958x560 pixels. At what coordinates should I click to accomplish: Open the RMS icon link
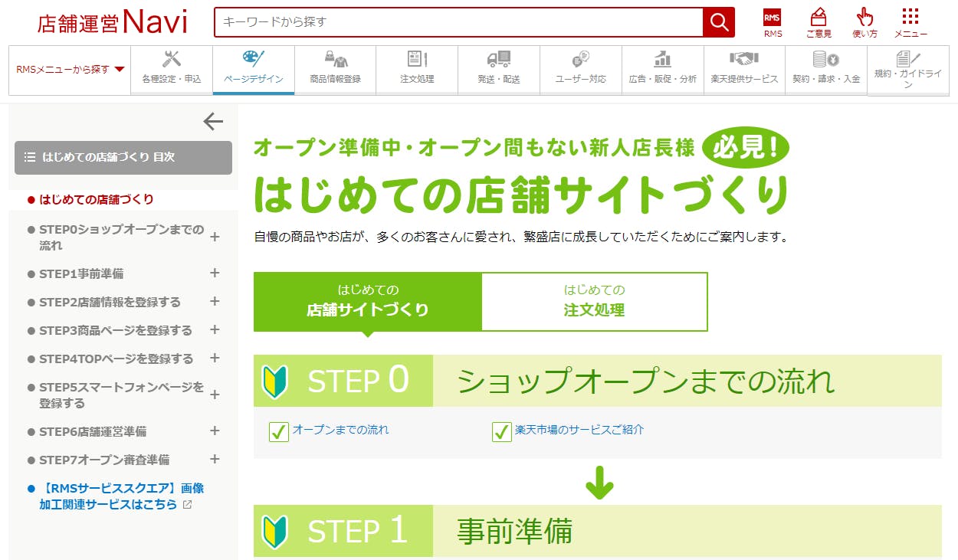click(773, 22)
